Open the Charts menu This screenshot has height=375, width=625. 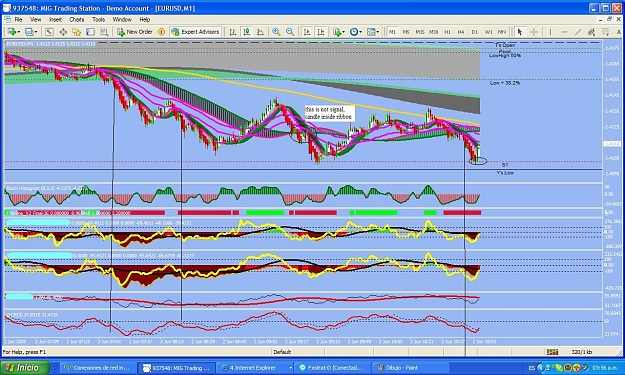(77, 20)
